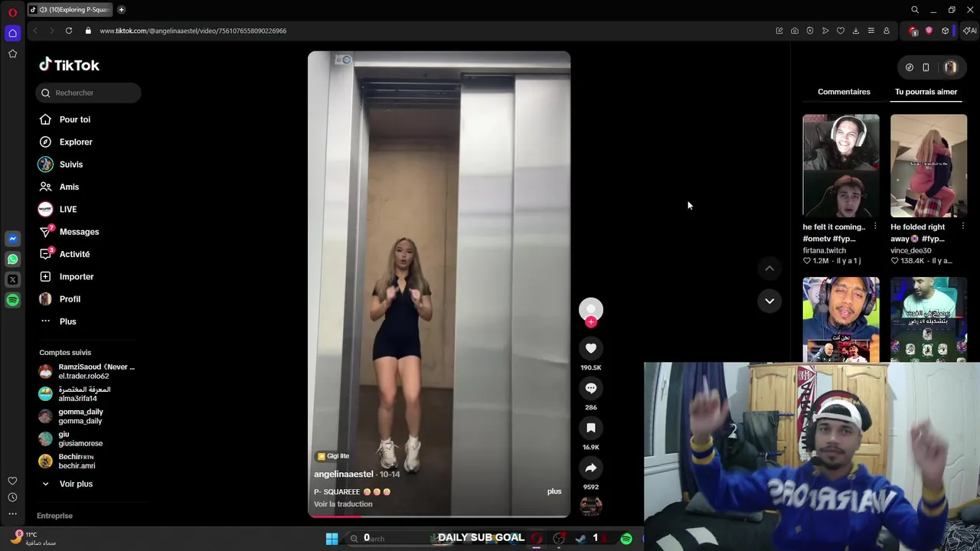
Task: Open WhatsApp in Opera sidebar
Action: (x=13, y=259)
